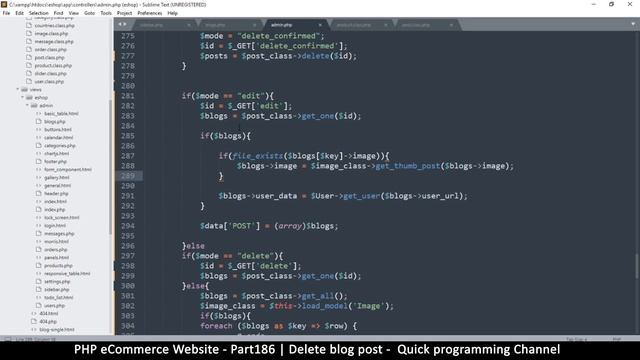
Task: Click file icon beside user.class.php
Action: coord(29,81)
